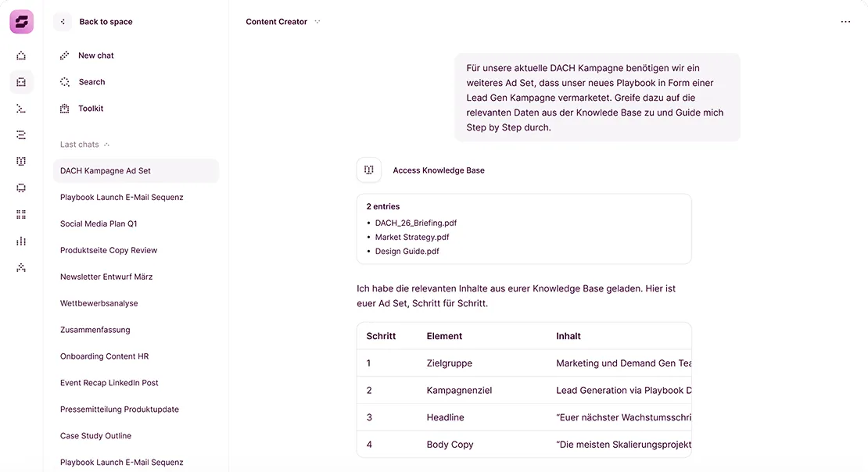Open the Social Media Plan Q1 chat
Image resolution: width=868 pixels, height=472 pixels.
click(x=99, y=223)
